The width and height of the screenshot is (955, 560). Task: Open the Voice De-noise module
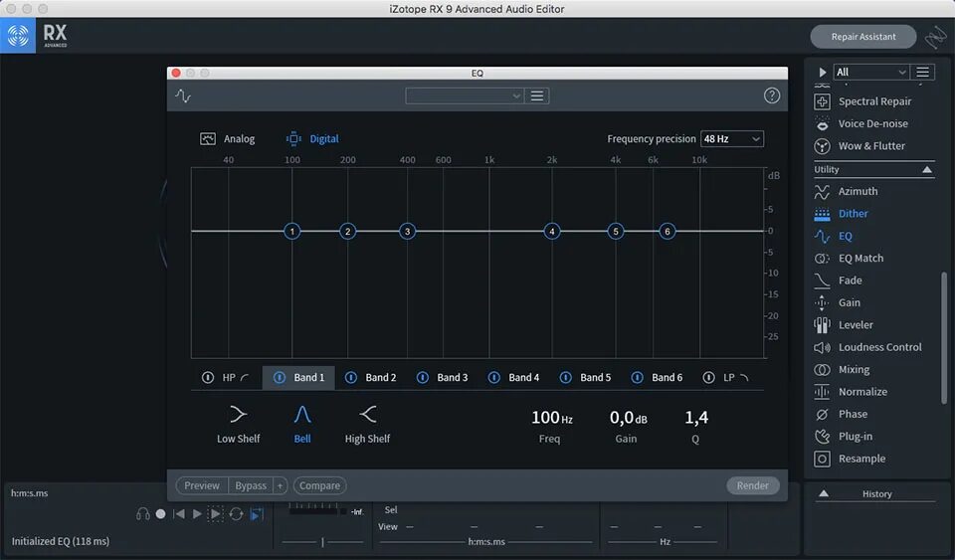tap(861, 123)
